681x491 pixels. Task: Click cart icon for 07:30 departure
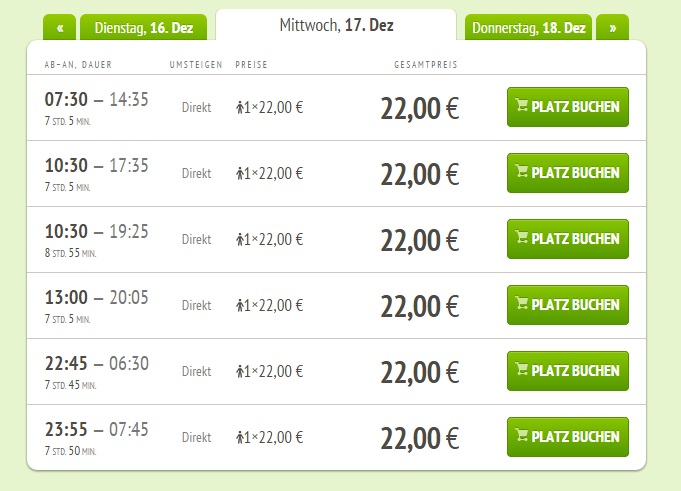coord(522,105)
